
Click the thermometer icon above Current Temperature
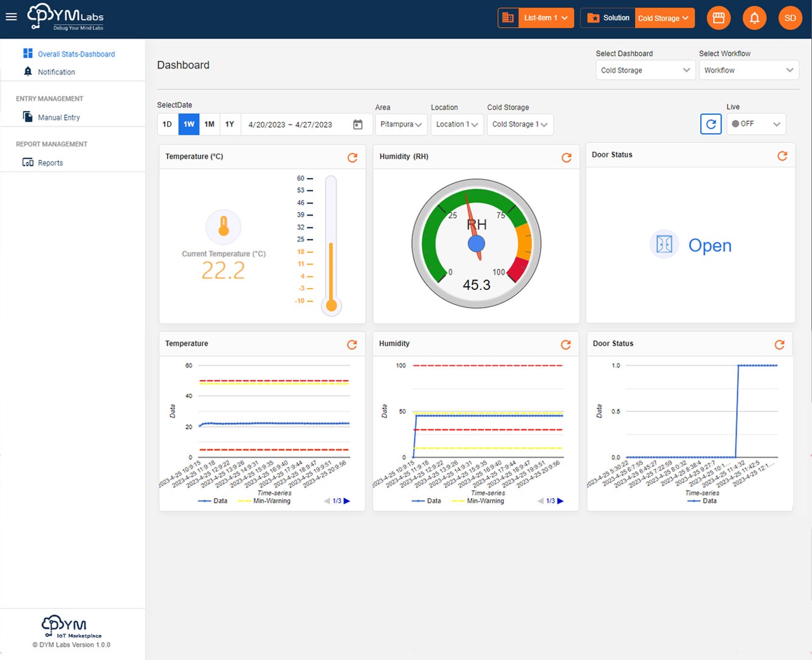[224, 227]
